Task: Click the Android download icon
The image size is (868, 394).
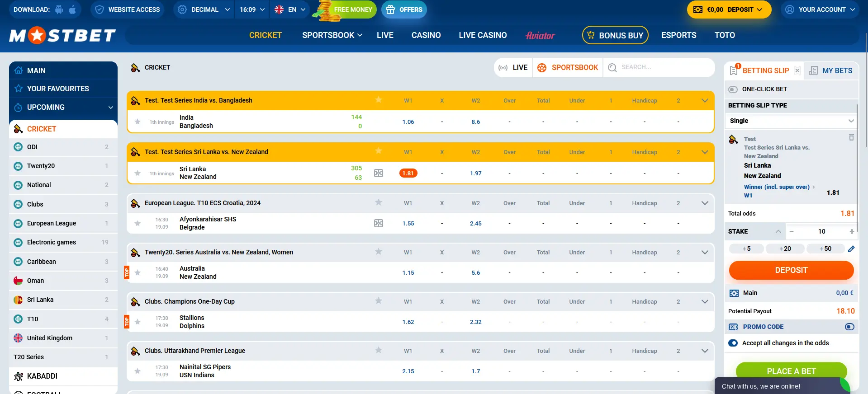Action: (x=59, y=9)
